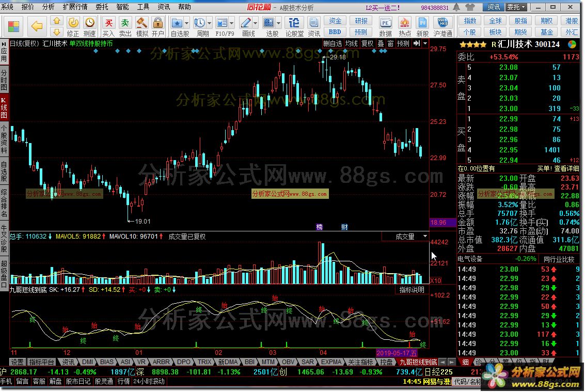
Task: Toggle the 窗 window option
Action: click(390, 44)
